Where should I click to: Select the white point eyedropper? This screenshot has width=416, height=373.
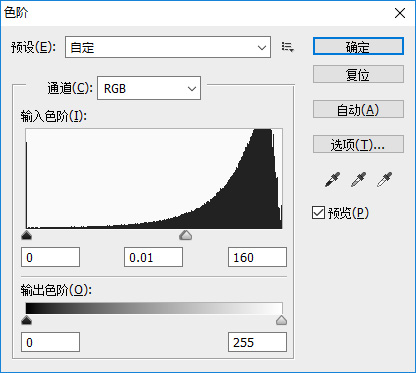[384, 179]
